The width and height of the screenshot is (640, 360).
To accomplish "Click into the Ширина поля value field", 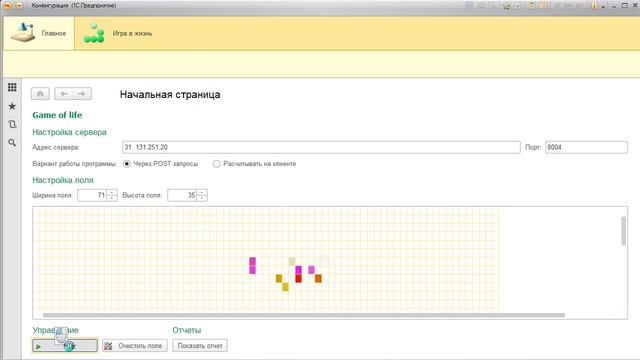I will (x=92, y=195).
